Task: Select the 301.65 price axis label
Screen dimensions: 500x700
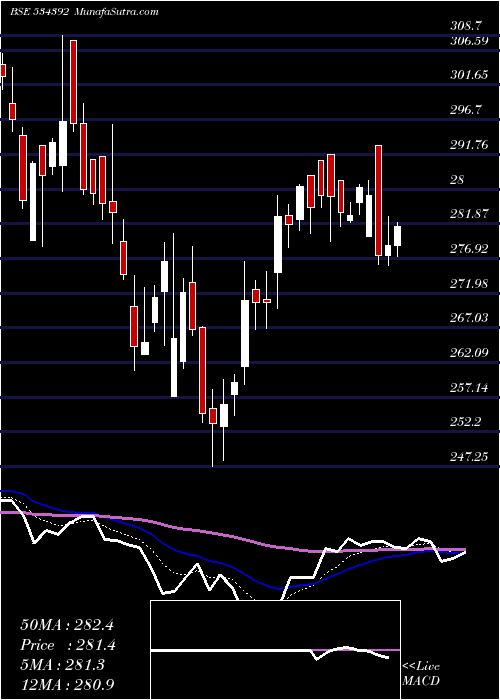Action: (469, 75)
